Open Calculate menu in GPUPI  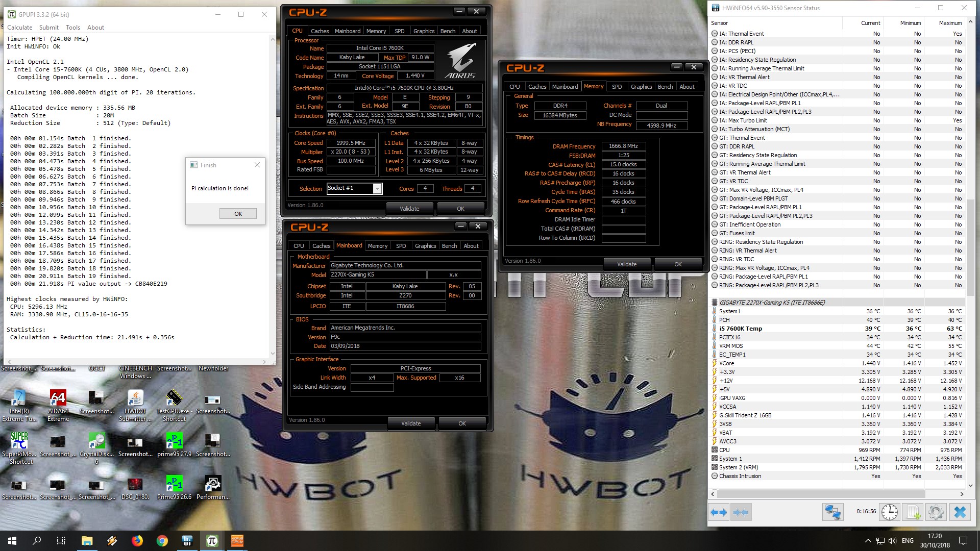[19, 28]
